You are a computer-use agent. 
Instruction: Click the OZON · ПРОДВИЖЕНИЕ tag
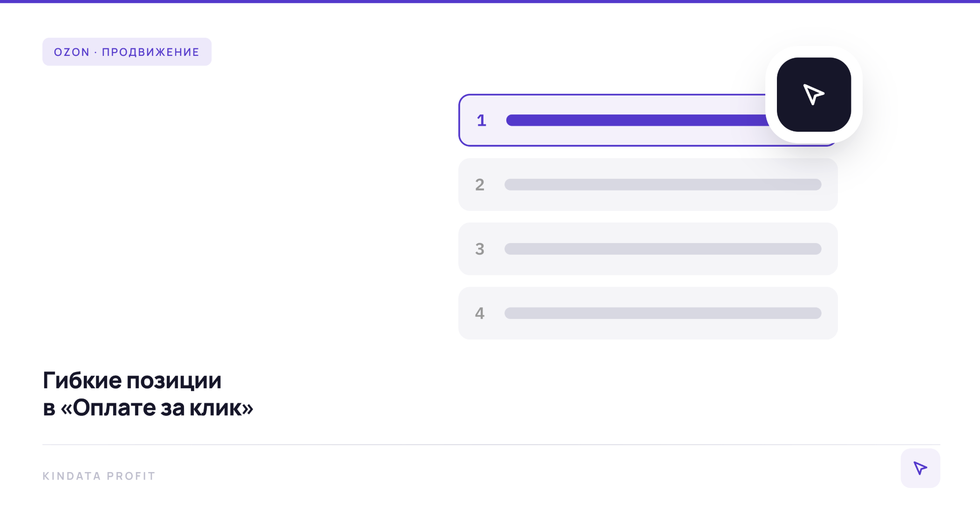(x=127, y=52)
